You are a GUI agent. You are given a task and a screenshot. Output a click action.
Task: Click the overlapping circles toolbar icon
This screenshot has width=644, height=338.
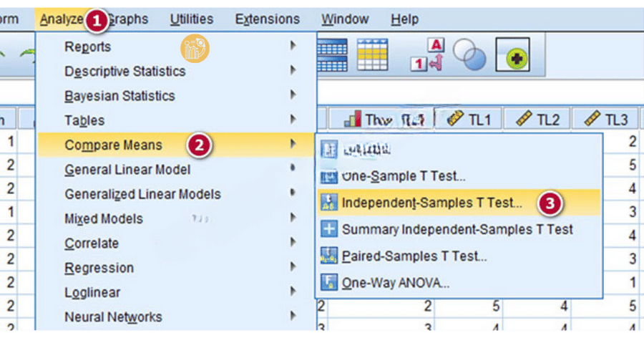470,55
